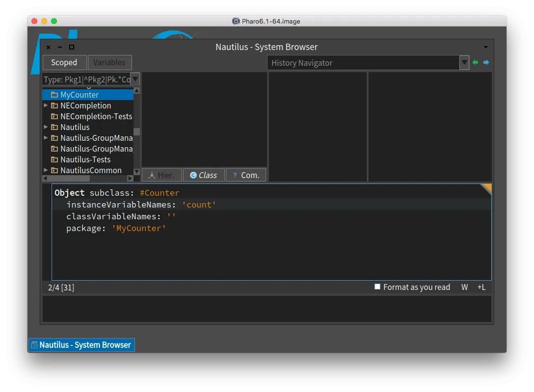This screenshot has width=534, height=392.
Task: Click the package list horizontal scrollbar thumb
Action: 69,178
